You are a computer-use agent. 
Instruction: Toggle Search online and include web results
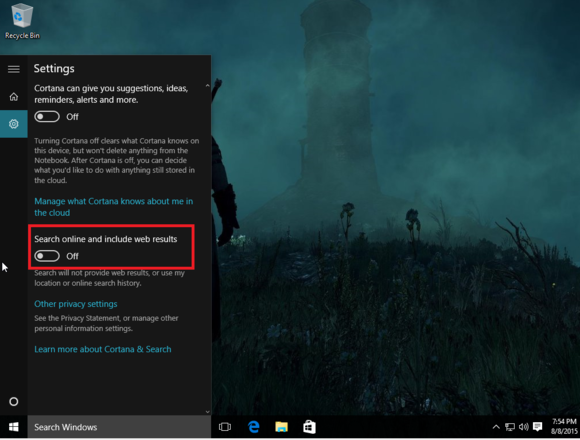(47, 256)
